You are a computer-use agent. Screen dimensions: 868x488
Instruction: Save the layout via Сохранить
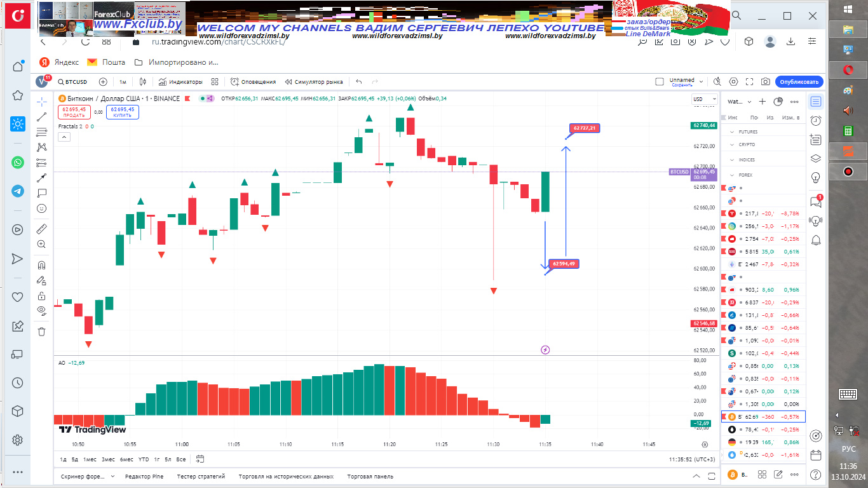click(x=682, y=85)
